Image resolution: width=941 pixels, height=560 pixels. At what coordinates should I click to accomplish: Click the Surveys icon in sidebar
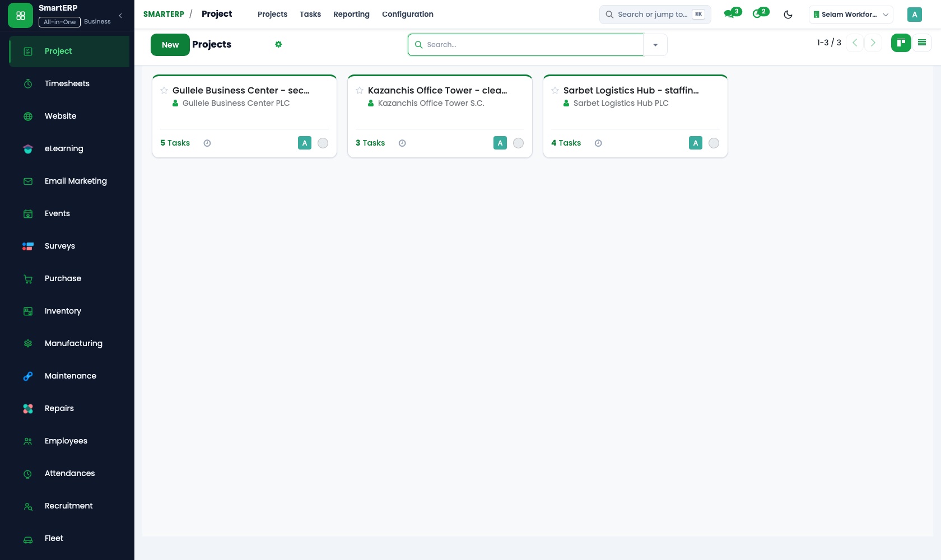point(28,246)
